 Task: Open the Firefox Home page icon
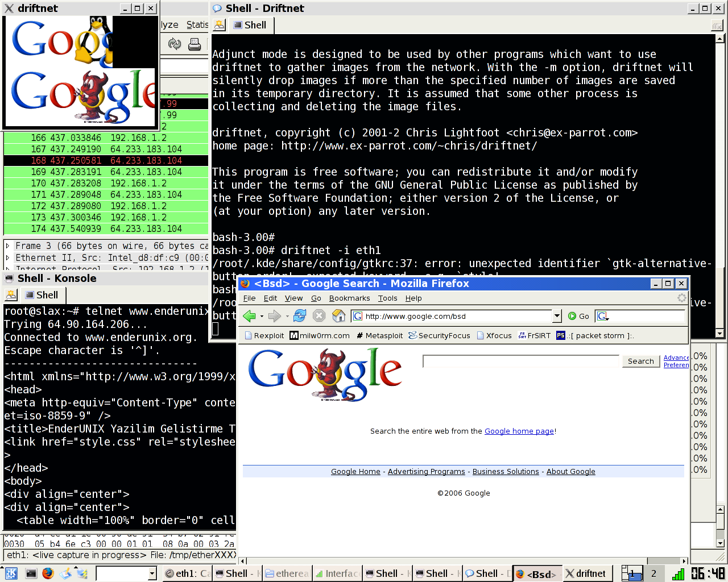pyautogui.click(x=339, y=316)
